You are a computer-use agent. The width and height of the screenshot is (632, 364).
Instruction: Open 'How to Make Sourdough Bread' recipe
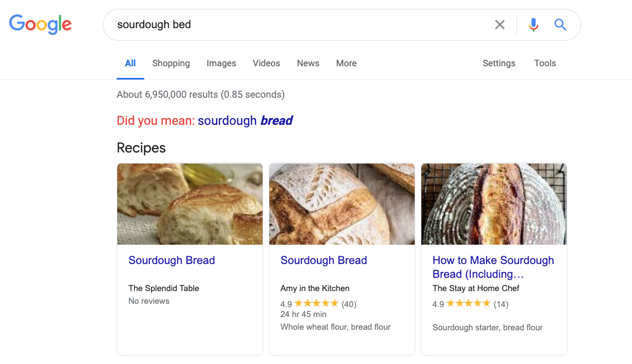tap(493, 267)
